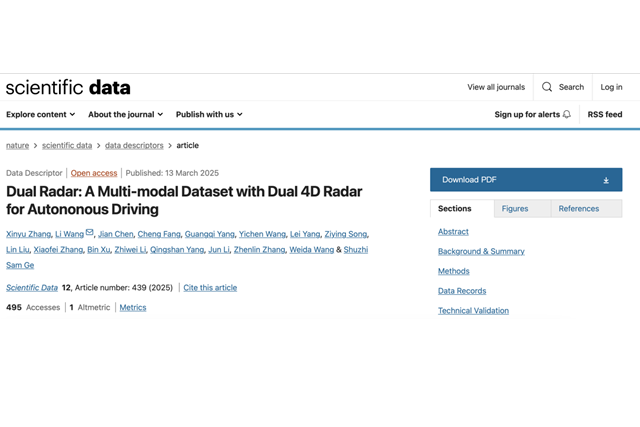This screenshot has height=427, width=640.
Task: Click View all journals link
Action: (x=496, y=87)
